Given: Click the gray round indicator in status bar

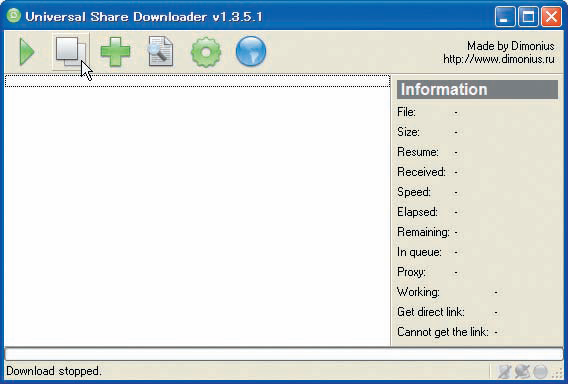Looking at the screenshot, I should tap(540, 372).
